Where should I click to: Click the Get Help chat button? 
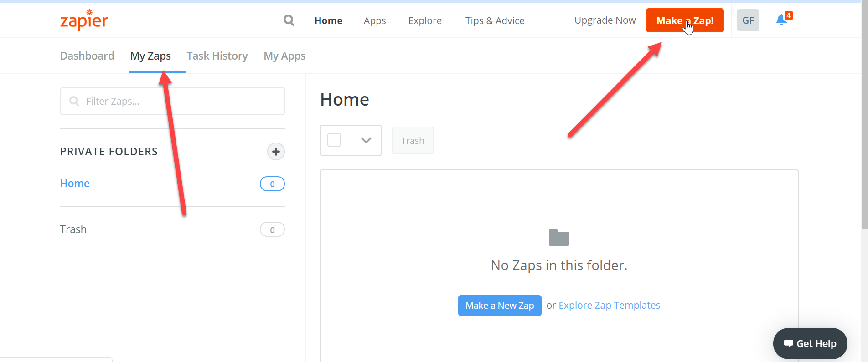coord(810,343)
